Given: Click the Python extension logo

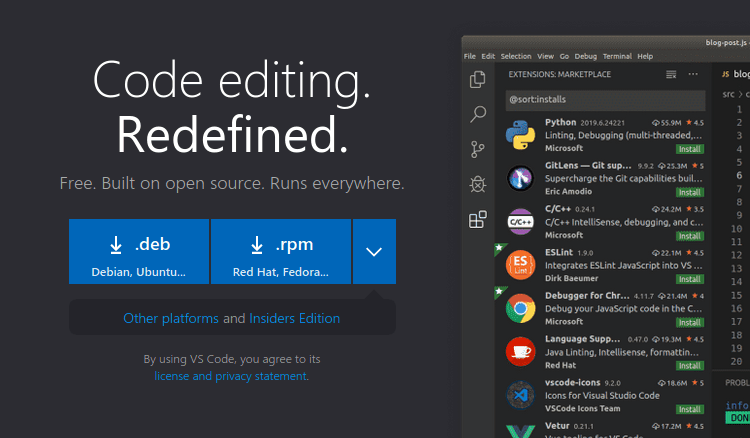Looking at the screenshot, I should pyautogui.click(x=520, y=135).
